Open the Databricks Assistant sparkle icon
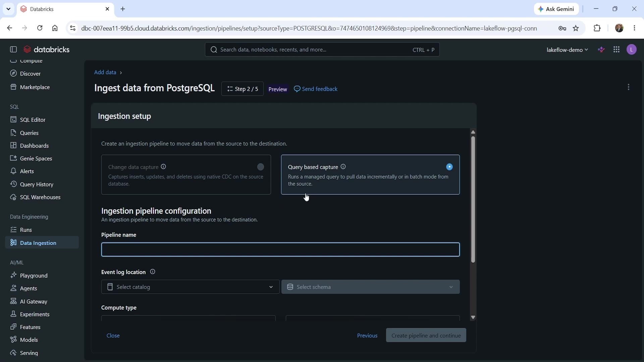Viewport: 644px width, 362px height. 601,50
